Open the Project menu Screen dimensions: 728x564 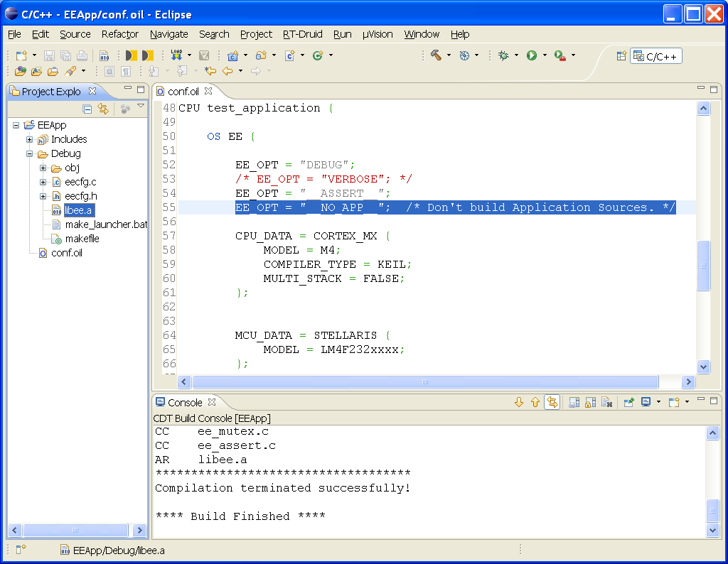256,34
